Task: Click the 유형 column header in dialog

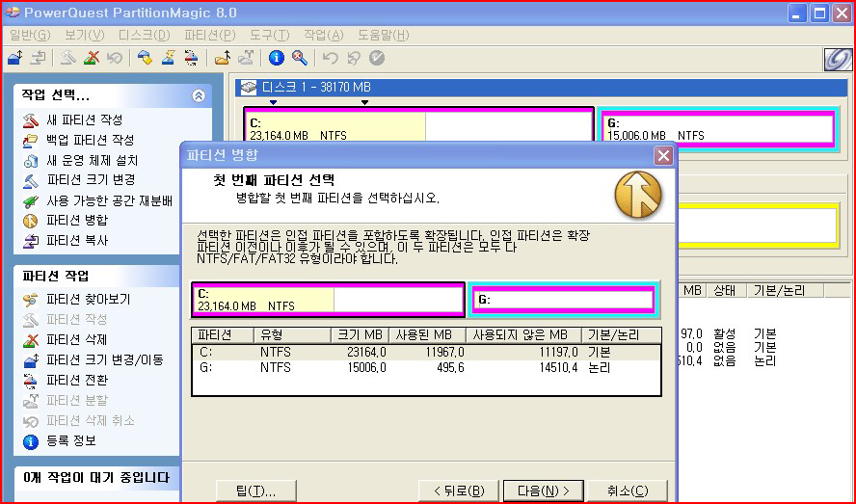Action: (293, 334)
